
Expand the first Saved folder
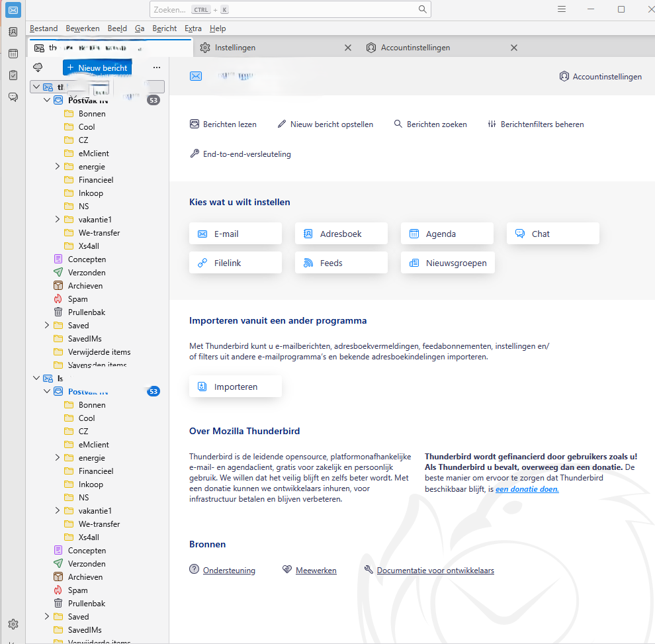click(47, 325)
